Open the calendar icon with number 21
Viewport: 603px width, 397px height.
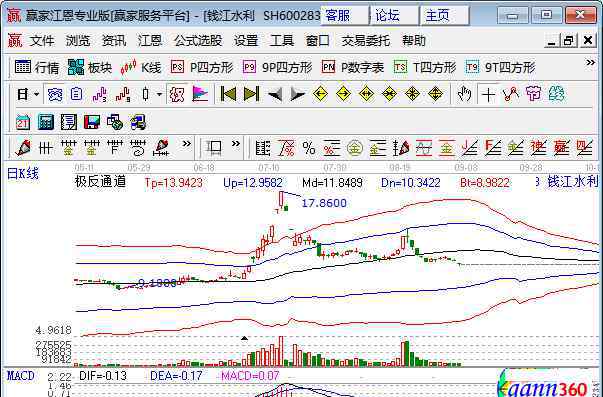coord(23,122)
